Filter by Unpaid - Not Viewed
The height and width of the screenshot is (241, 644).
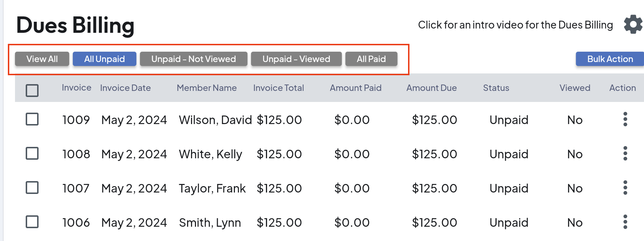tap(193, 59)
